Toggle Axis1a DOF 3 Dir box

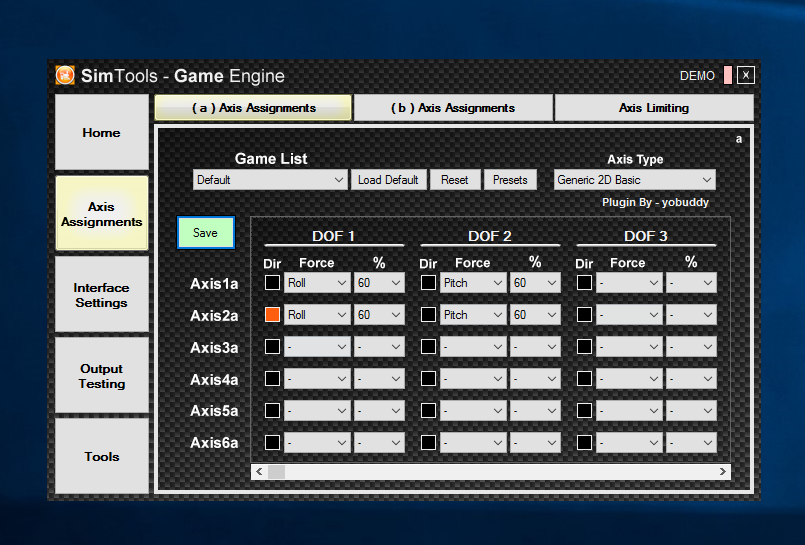tap(584, 283)
